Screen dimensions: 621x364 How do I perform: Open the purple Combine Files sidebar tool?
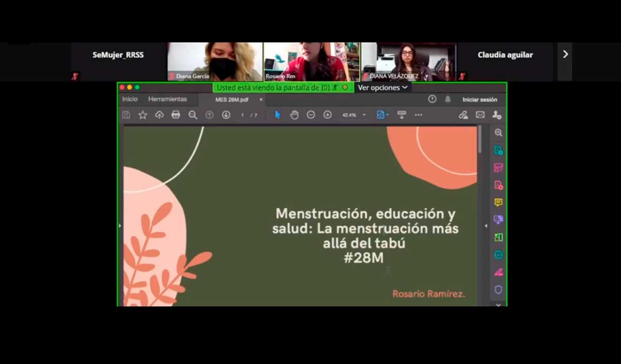click(x=498, y=220)
